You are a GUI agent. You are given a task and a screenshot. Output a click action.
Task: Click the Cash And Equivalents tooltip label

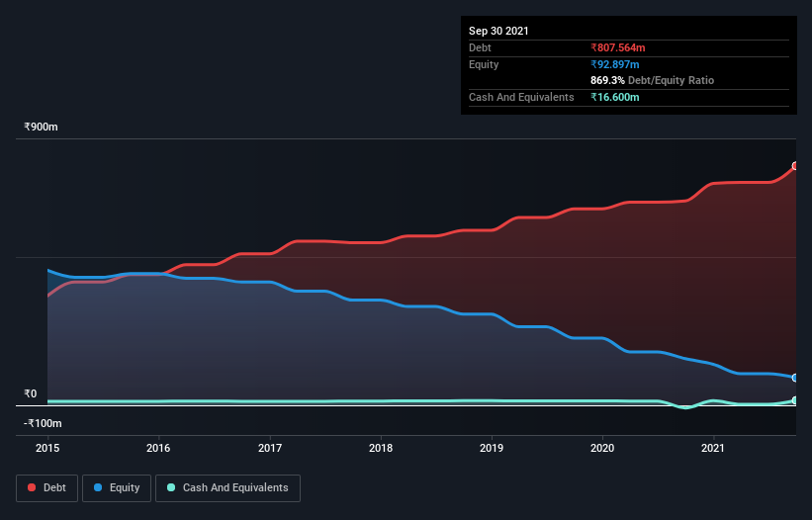click(521, 97)
